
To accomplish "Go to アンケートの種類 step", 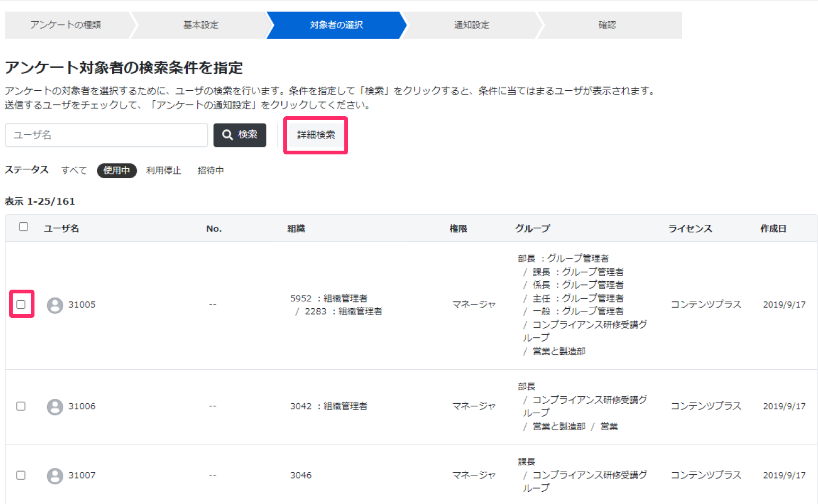I will pyautogui.click(x=66, y=25).
